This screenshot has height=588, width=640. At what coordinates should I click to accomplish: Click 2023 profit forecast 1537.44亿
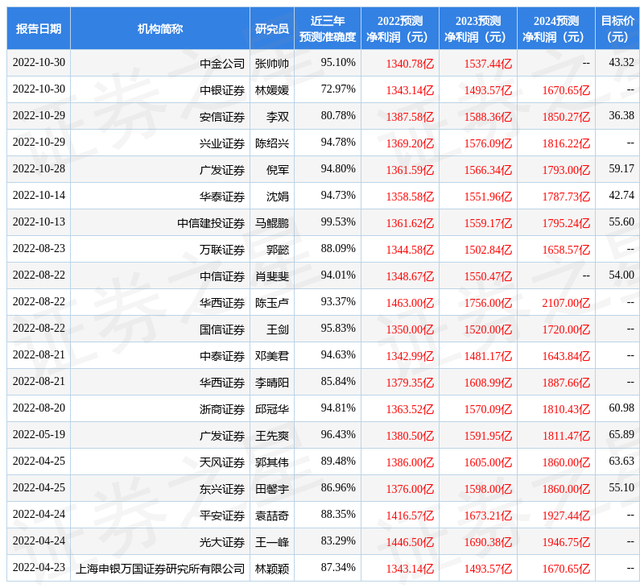(488, 63)
